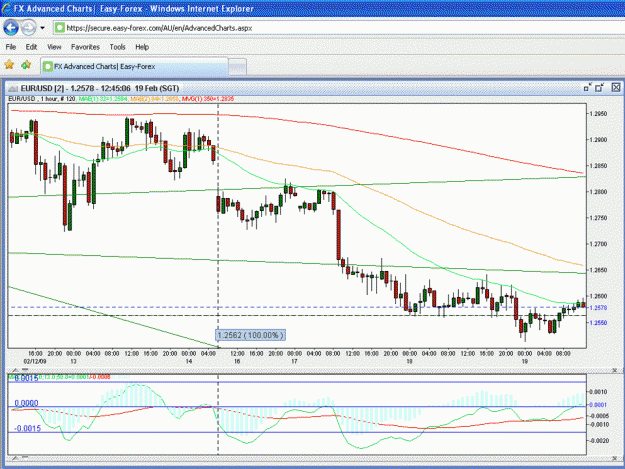Go back with the browser Back arrow

11,28
